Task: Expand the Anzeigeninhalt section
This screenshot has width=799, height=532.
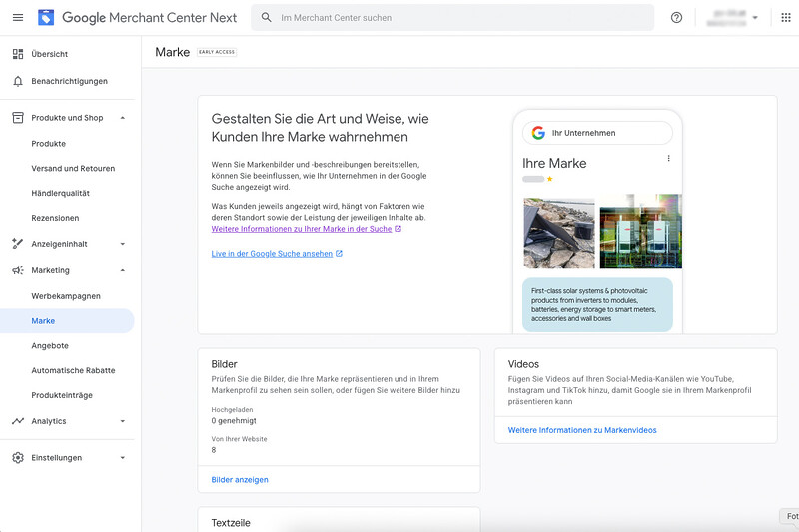Action: point(122,244)
